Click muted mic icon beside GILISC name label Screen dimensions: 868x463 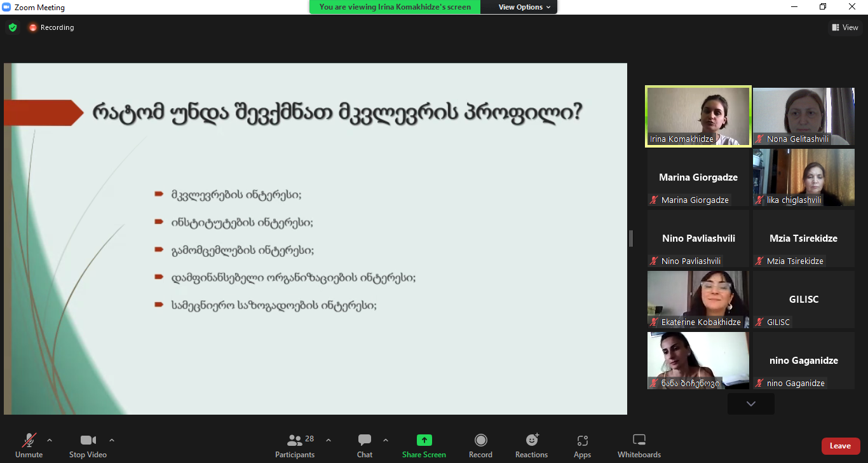[759, 322]
